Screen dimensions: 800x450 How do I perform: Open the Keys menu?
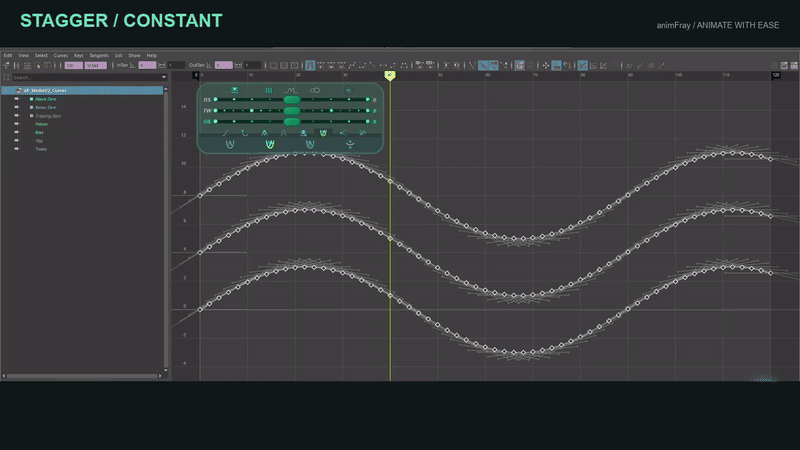(x=79, y=56)
